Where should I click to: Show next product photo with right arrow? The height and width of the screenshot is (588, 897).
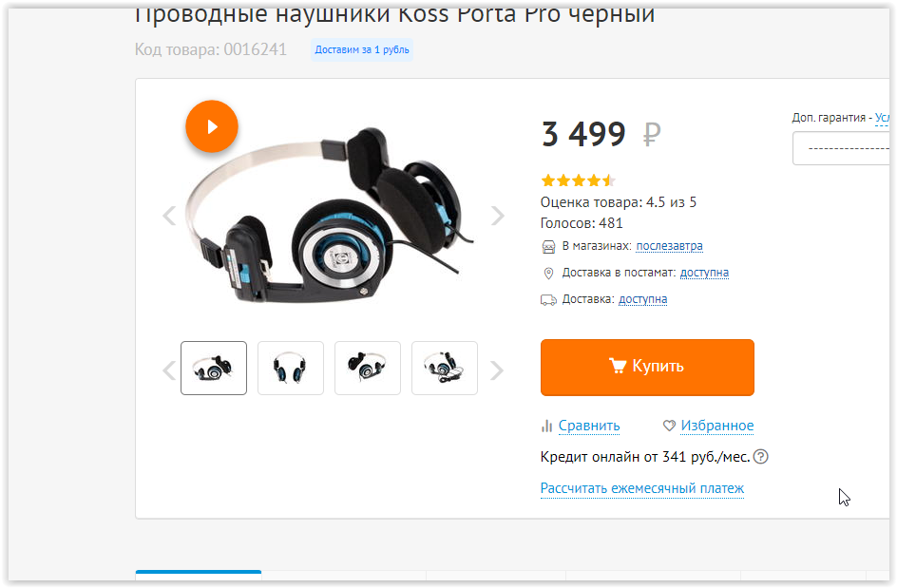[x=498, y=216]
